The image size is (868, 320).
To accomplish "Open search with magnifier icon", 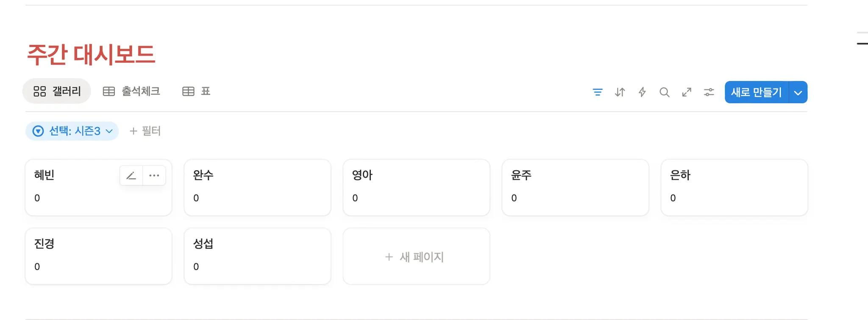I will pyautogui.click(x=665, y=92).
